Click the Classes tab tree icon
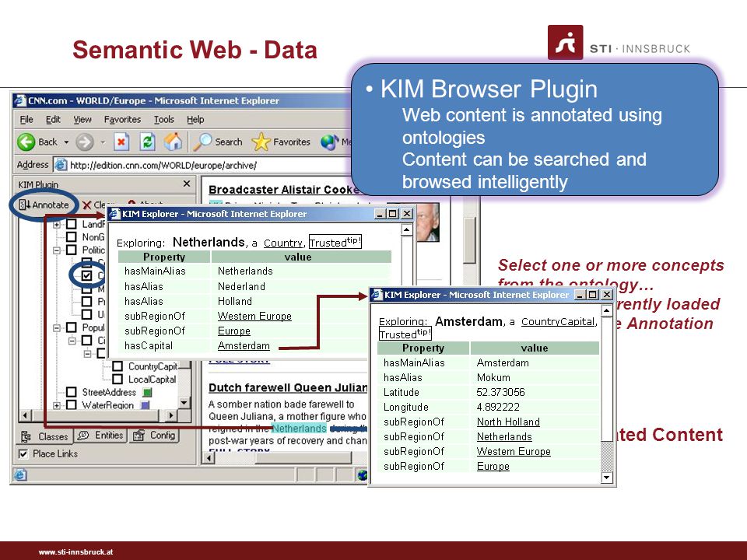The image size is (747, 560). [x=26, y=436]
